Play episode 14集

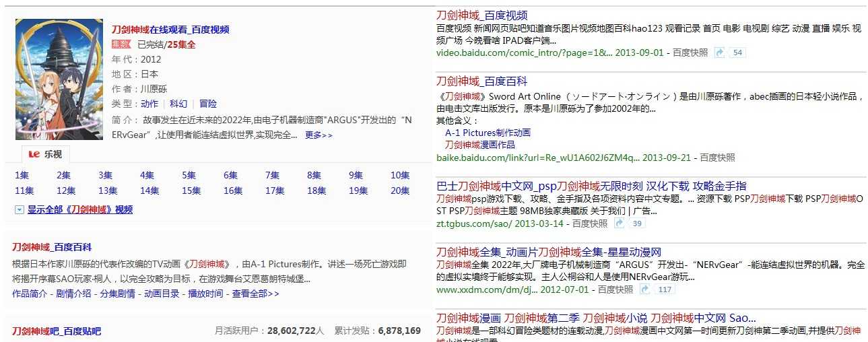(x=149, y=191)
